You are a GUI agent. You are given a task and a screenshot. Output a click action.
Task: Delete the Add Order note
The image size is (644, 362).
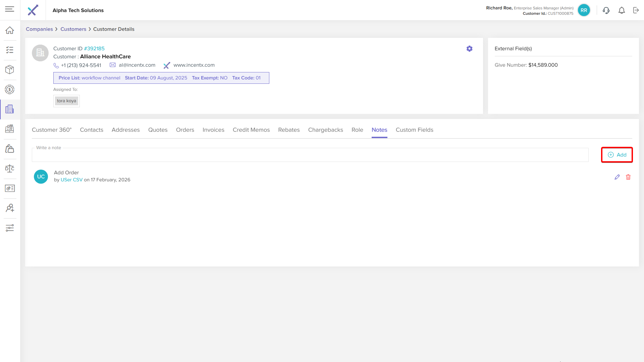(x=628, y=177)
